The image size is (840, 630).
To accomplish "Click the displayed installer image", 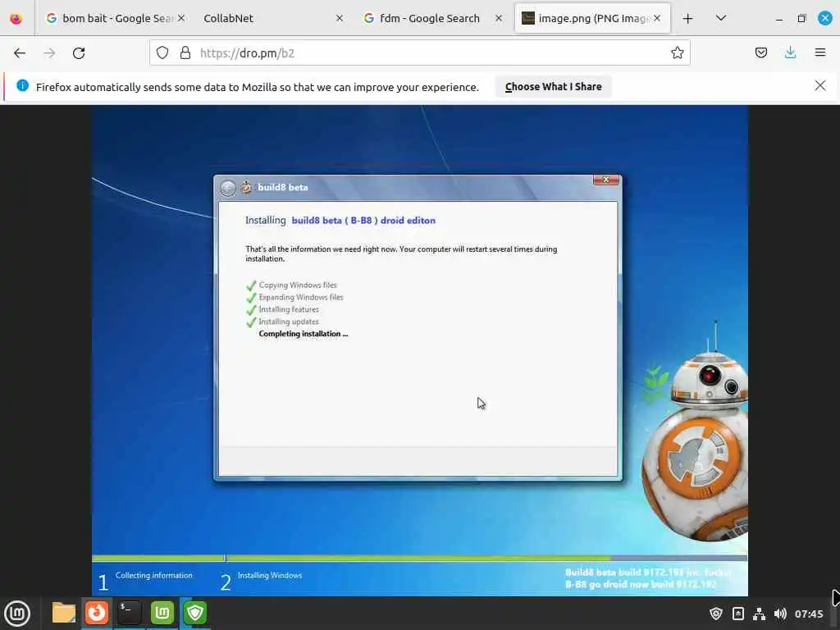I will tap(420, 350).
